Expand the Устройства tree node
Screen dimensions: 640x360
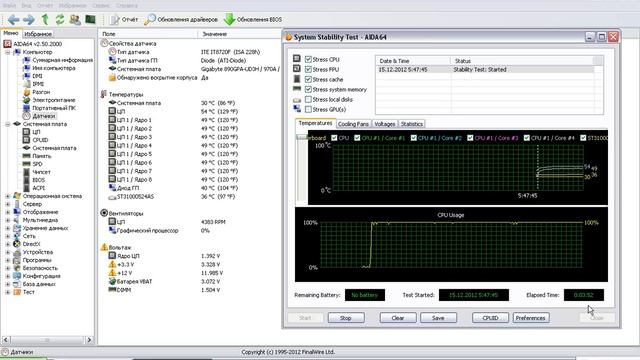(7, 252)
